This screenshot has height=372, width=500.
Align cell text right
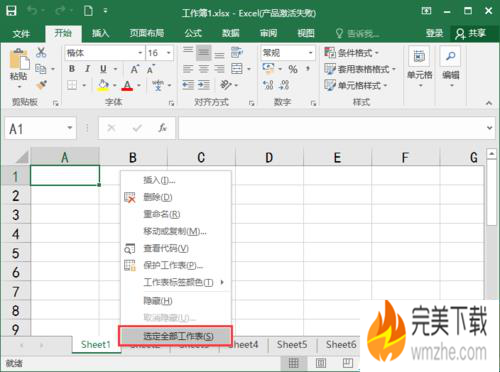tap(219, 69)
